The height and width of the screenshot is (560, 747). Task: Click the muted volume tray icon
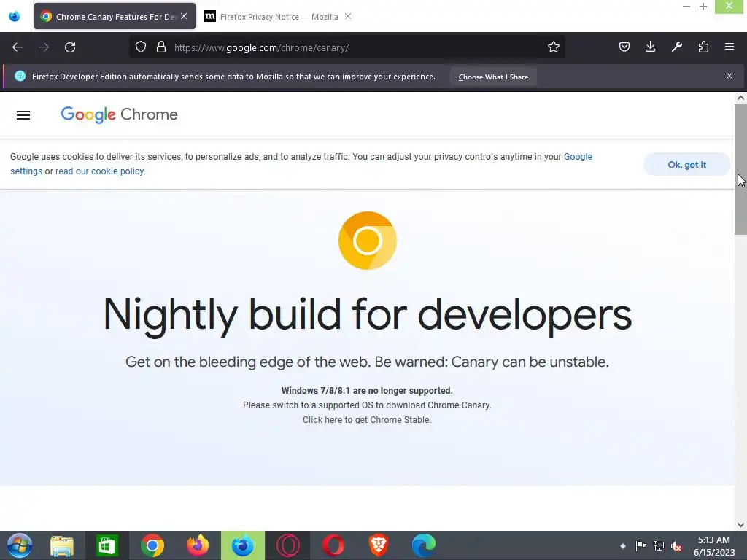tap(676, 545)
